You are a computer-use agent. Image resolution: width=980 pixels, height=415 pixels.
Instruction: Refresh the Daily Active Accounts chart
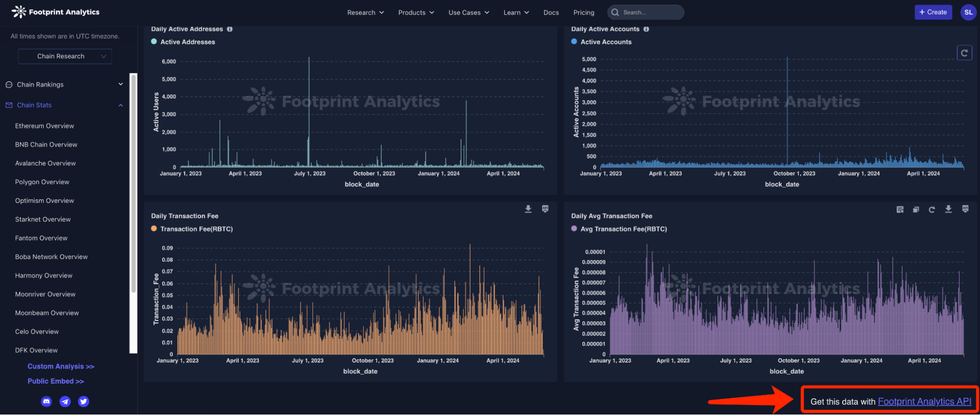[964, 53]
